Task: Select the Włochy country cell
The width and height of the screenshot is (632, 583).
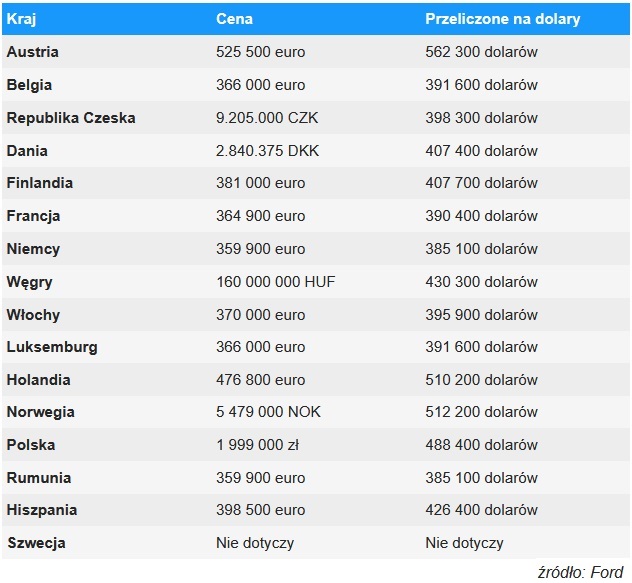Action: pyautogui.click(x=33, y=315)
